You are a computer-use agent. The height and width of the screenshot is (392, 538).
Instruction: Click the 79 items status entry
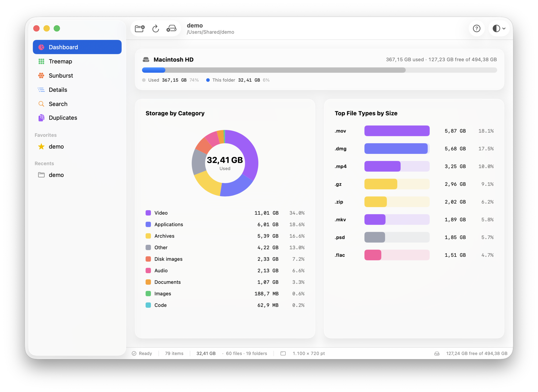tap(174, 353)
